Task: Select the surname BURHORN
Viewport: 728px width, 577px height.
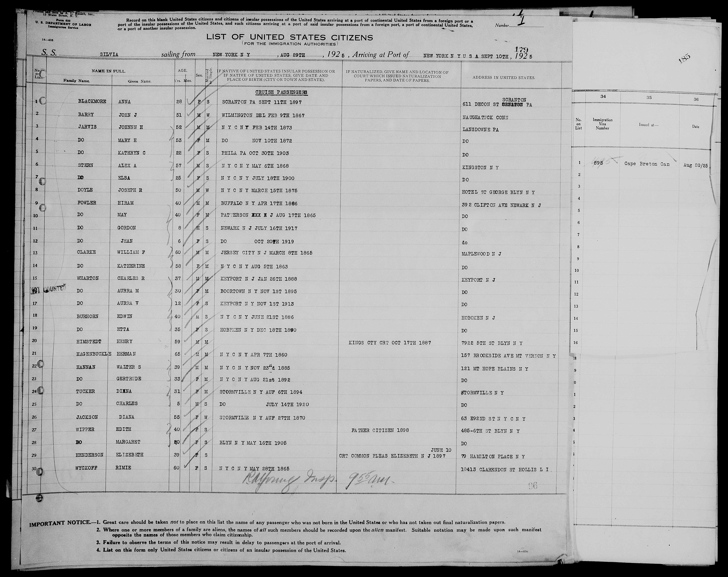Action: [x=88, y=316]
